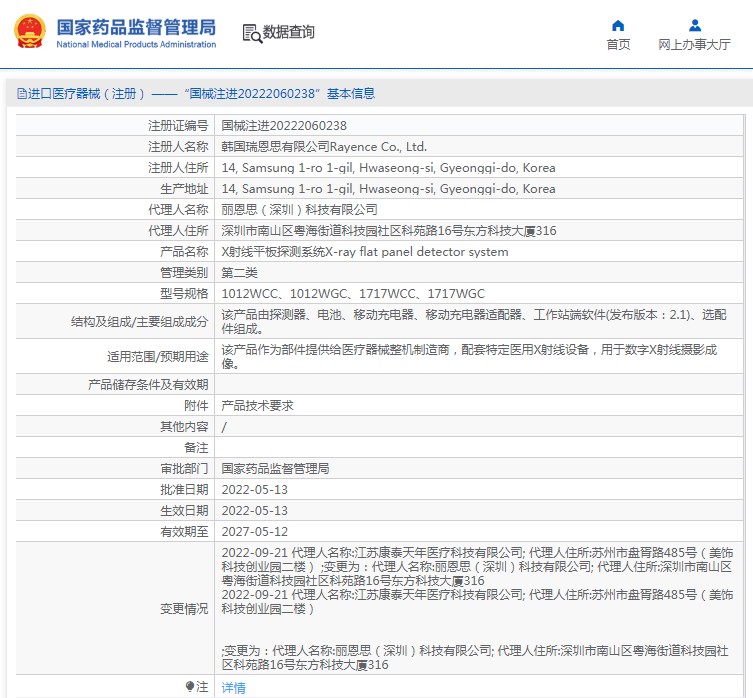
Task: Click the 第二类 management category value
Action: pyautogui.click(x=239, y=273)
